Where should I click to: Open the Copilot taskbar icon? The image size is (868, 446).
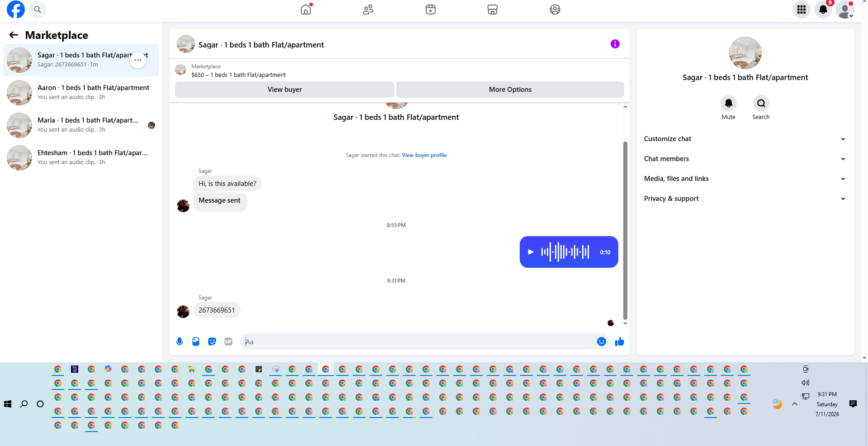tap(108, 369)
